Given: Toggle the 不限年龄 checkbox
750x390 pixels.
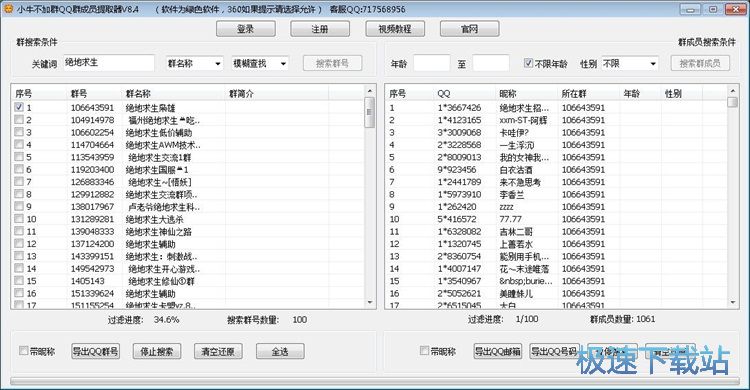Looking at the screenshot, I should coord(528,63).
